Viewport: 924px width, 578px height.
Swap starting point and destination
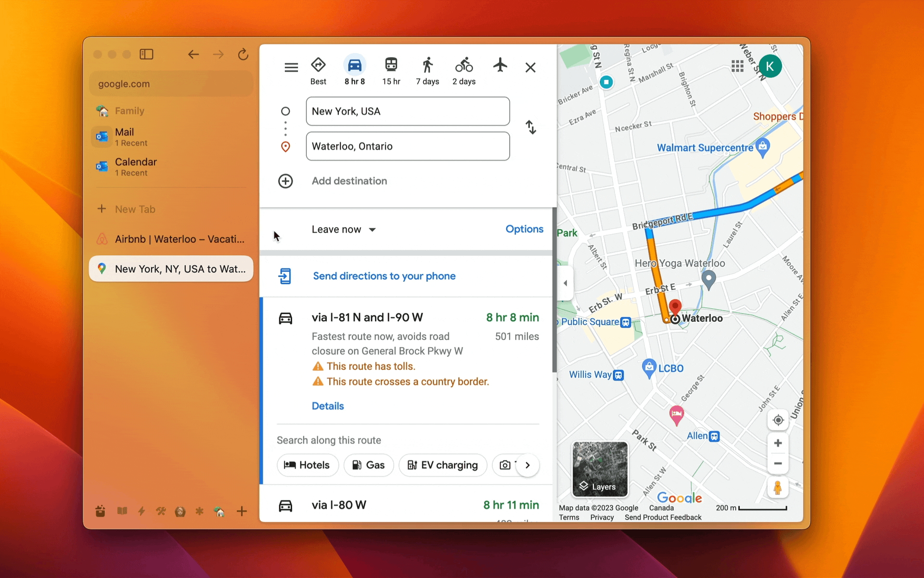tap(530, 127)
